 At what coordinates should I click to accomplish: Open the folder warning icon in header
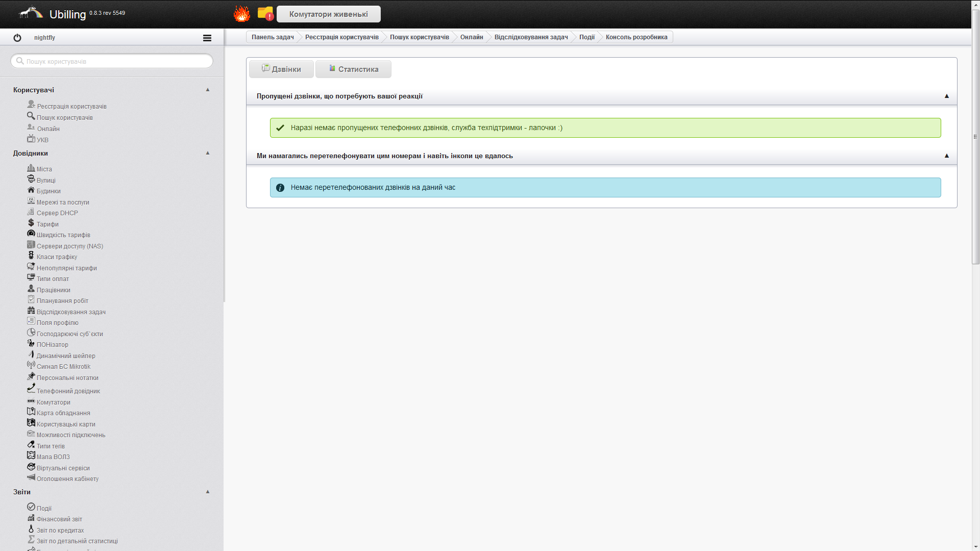[265, 14]
